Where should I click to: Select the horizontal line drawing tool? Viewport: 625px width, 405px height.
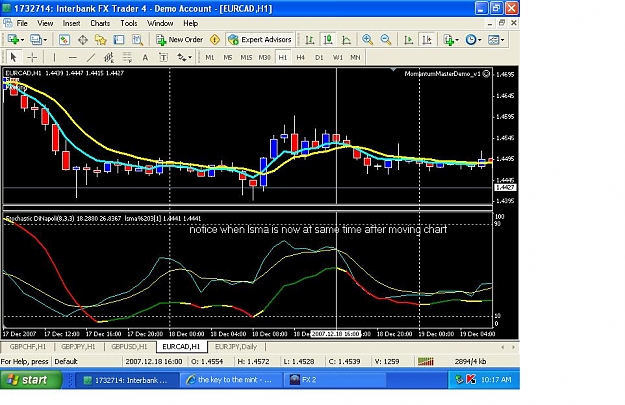pyautogui.click(x=73, y=57)
